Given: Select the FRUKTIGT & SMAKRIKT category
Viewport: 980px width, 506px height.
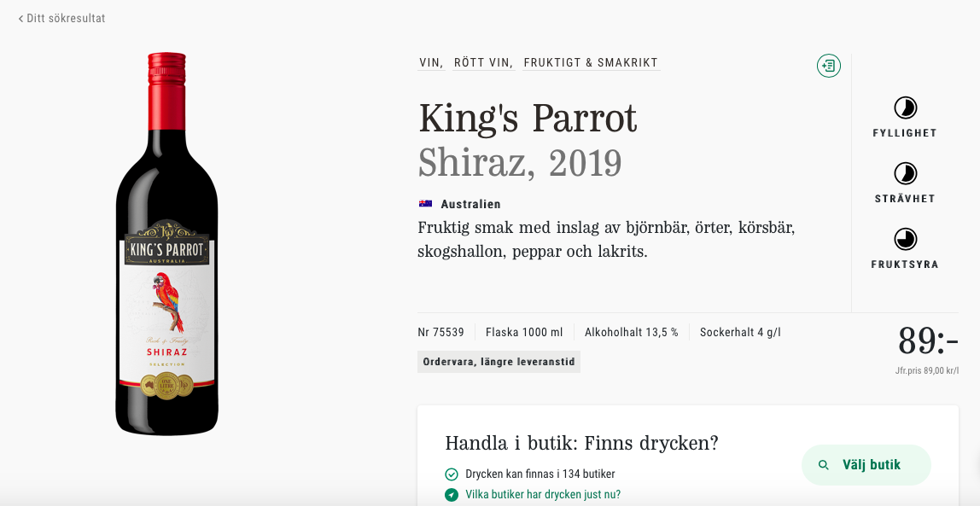Looking at the screenshot, I should 591,63.
